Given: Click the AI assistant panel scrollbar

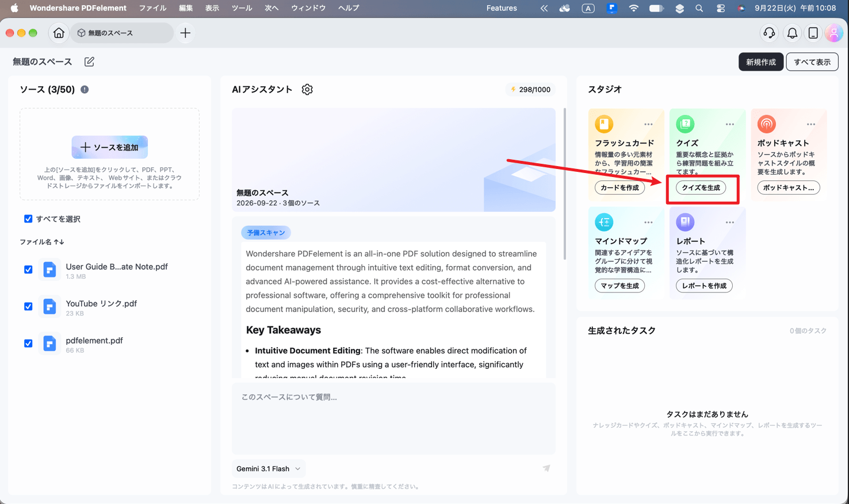Looking at the screenshot, I should point(565,184).
